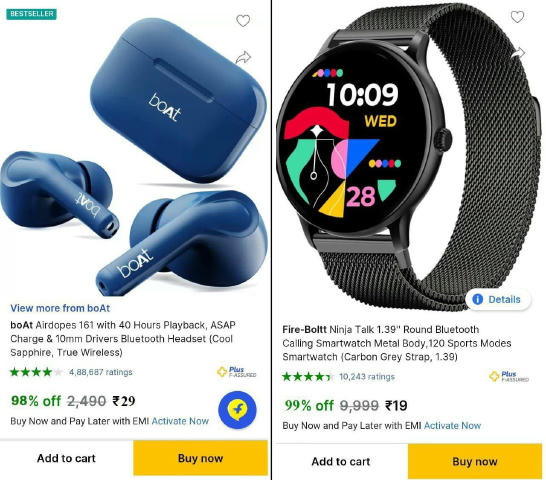Click Activate Now under boAt price

(180, 421)
